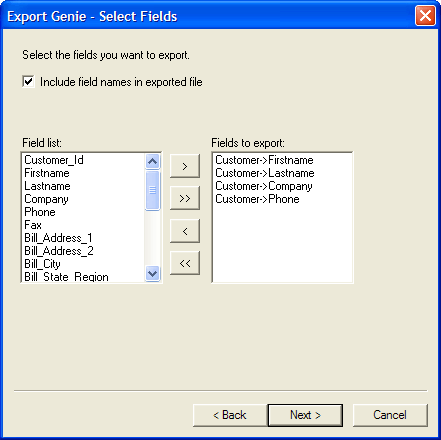
Task: Select Customer->Phone in fields to export
Action: pyautogui.click(x=257, y=199)
